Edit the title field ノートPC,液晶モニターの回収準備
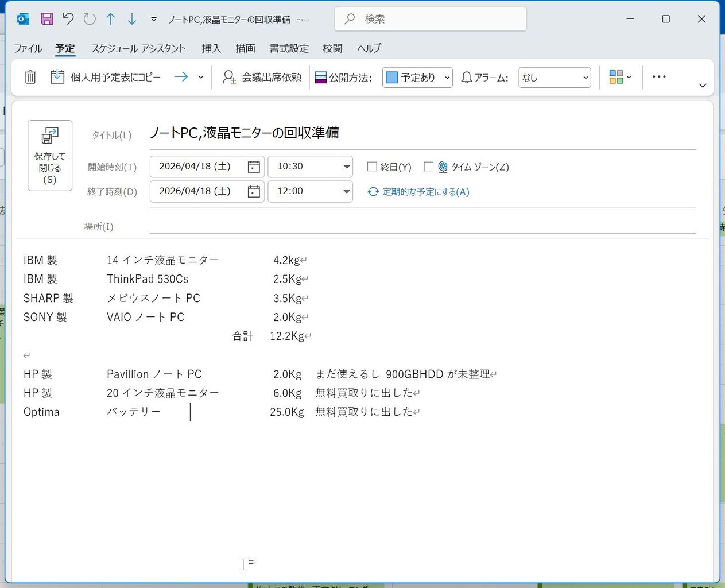 tap(422, 133)
